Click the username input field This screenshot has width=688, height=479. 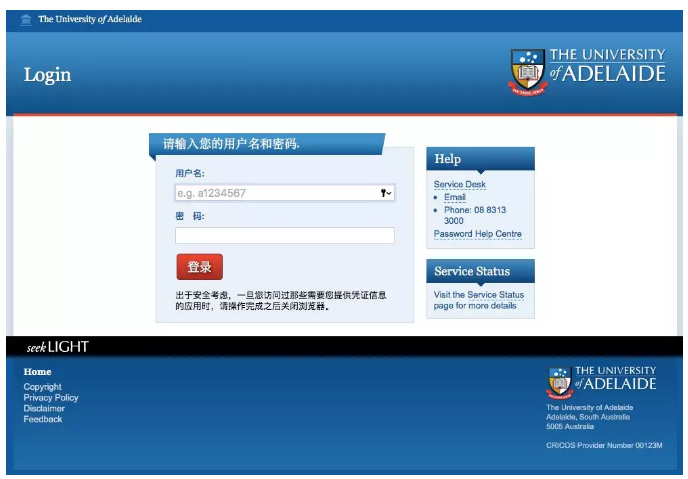point(275,193)
